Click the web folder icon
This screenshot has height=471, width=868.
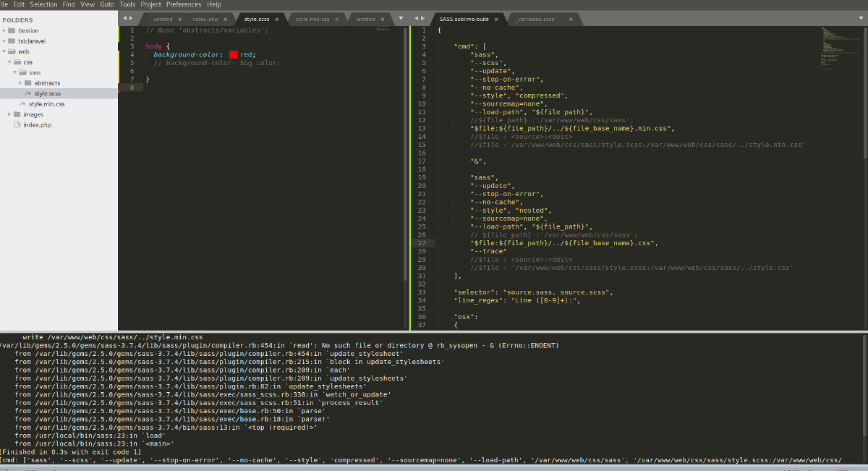click(x=12, y=52)
